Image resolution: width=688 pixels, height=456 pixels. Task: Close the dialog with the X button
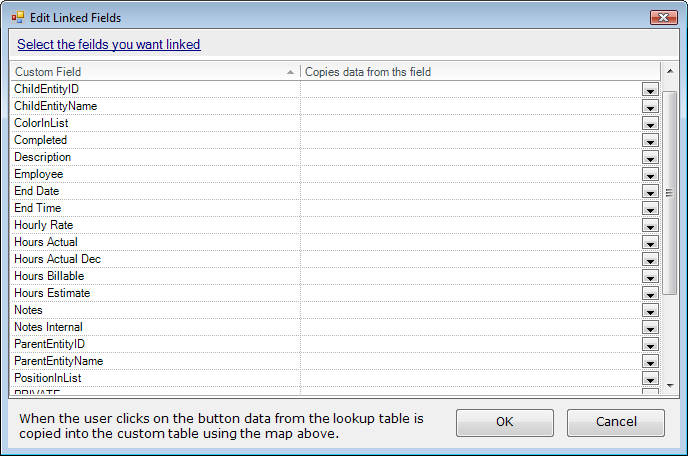coord(663,18)
